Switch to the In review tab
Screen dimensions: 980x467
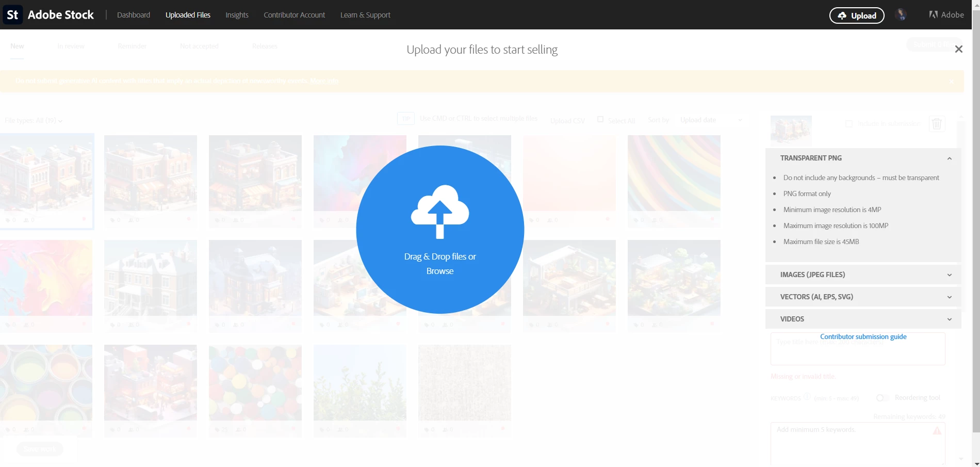[x=71, y=46]
